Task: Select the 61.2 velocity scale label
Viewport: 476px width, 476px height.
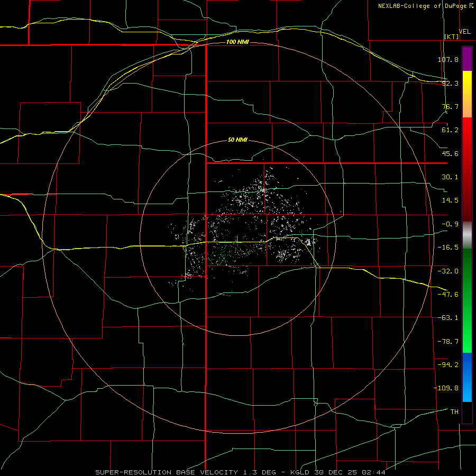Action: 450,130
